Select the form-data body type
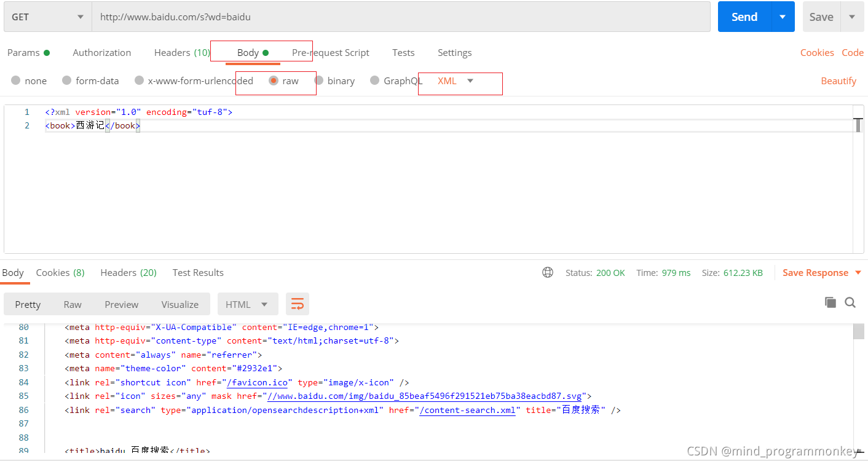The image size is (868, 464). [x=90, y=81]
